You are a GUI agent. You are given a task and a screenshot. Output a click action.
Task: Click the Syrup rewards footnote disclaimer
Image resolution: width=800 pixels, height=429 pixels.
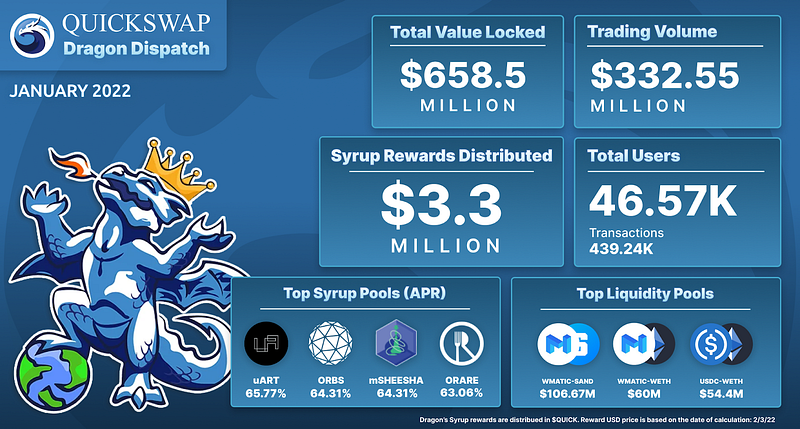pos(597,420)
